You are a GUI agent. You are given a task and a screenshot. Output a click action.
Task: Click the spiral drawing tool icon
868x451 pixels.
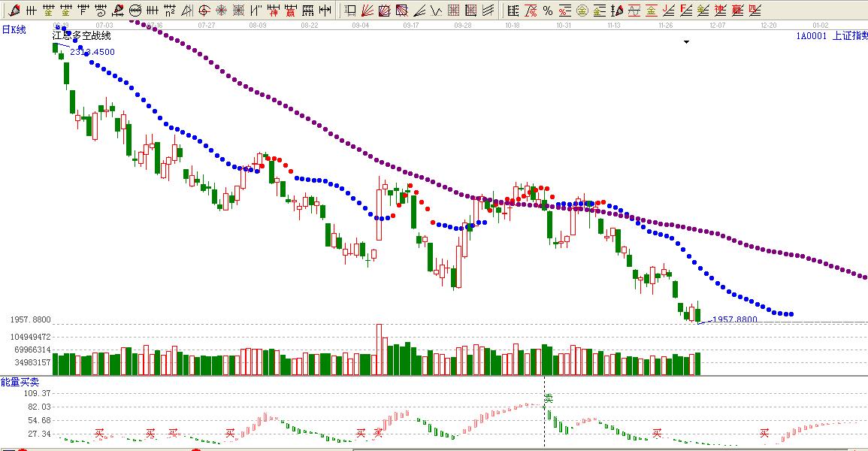coord(101,11)
